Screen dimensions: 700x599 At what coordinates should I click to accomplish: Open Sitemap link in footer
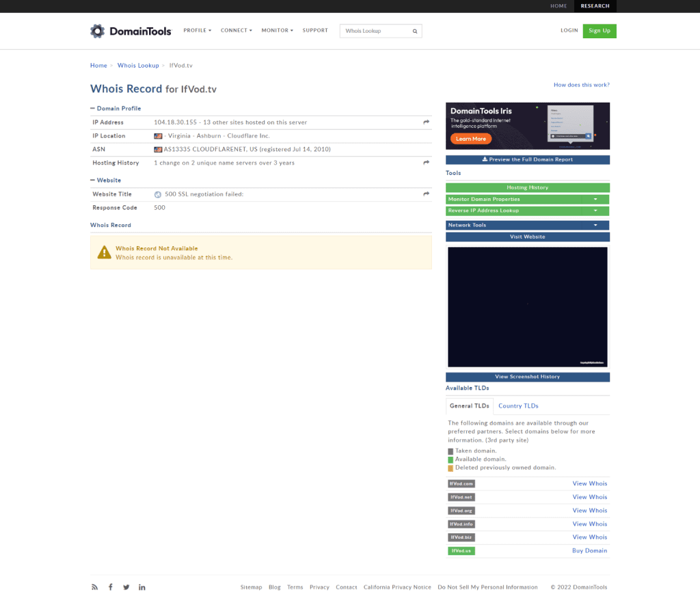(x=251, y=587)
